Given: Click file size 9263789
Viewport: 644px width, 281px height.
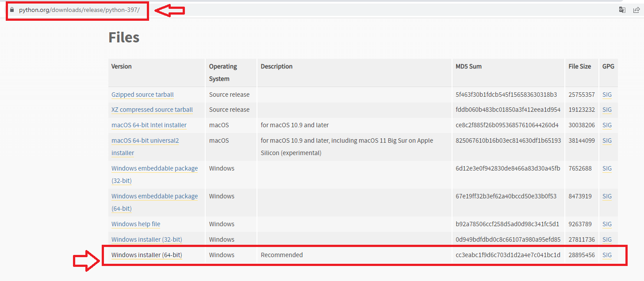Looking at the screenshot, I should pyautogui.click(x=580, y=224).
